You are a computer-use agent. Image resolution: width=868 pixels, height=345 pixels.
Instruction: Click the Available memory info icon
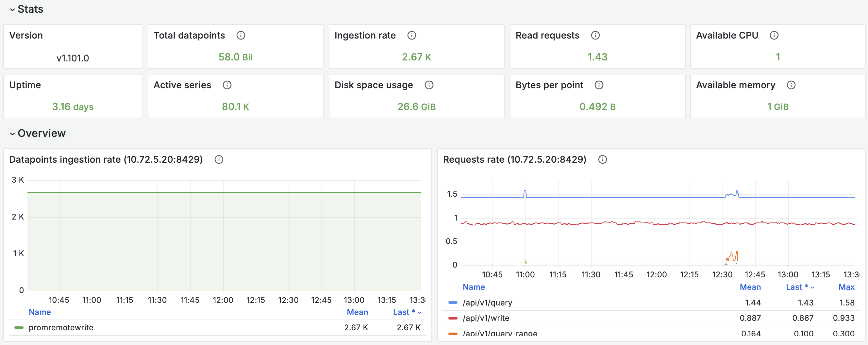[791, 85]
